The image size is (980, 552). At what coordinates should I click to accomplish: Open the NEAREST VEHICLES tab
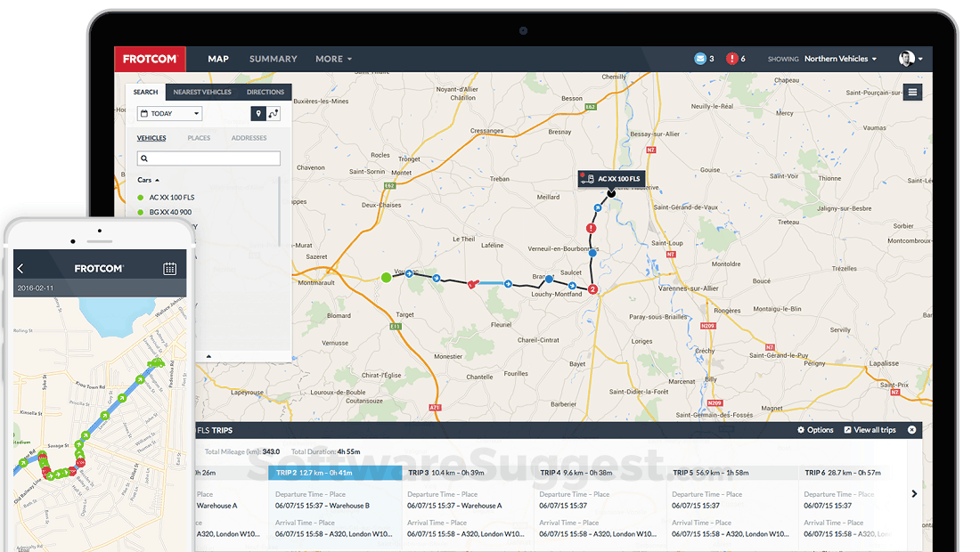pyautogui.click(x=202, y=92)
